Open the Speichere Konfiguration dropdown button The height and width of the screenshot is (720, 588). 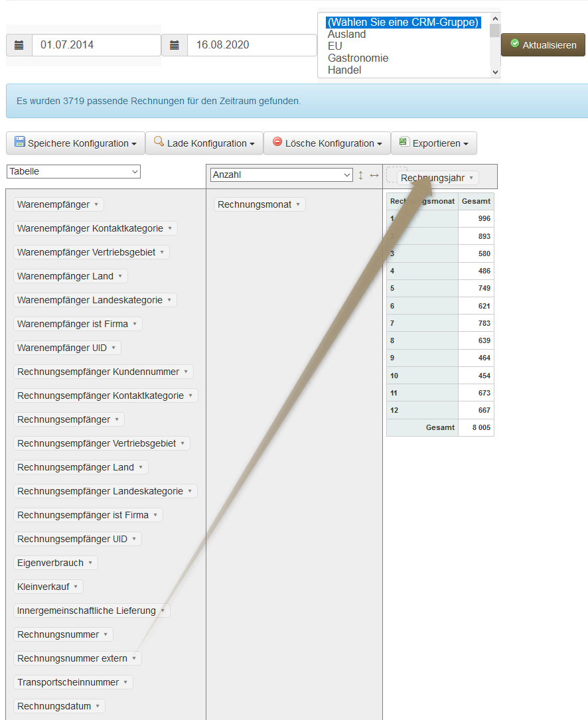76,143
